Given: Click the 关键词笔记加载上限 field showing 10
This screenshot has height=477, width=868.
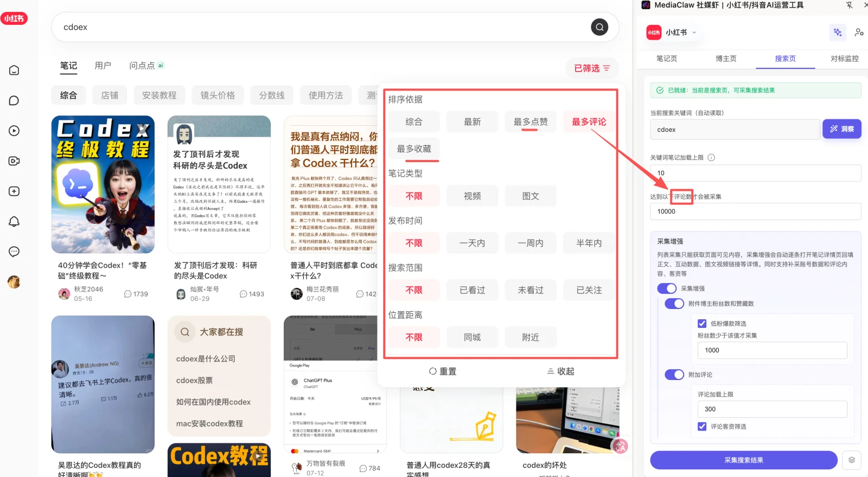Looking at the screenshot, I should [x=756, y=173].
